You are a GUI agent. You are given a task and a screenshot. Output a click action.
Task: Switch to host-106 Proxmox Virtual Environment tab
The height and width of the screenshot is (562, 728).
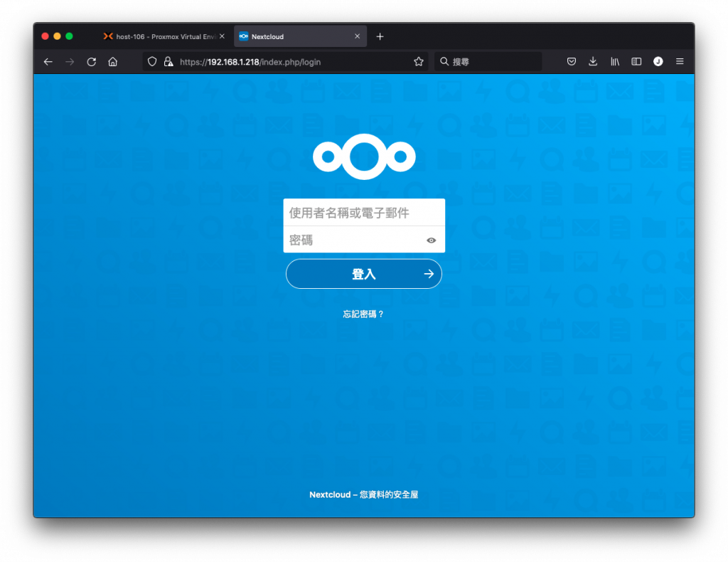pyautogui.click(x=164, y=36)
